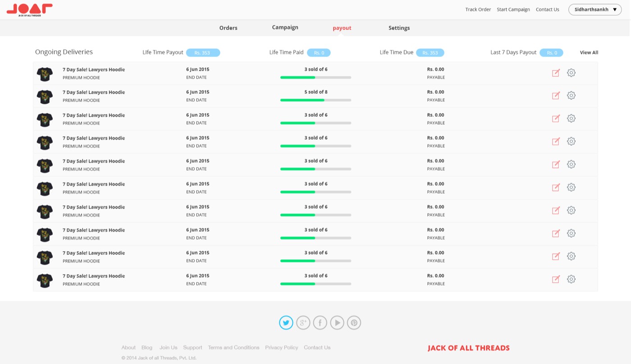Switch to the Orders tab
Image resolution: width=631 pixels, height=364 pixels.
(x=229, y=28)
